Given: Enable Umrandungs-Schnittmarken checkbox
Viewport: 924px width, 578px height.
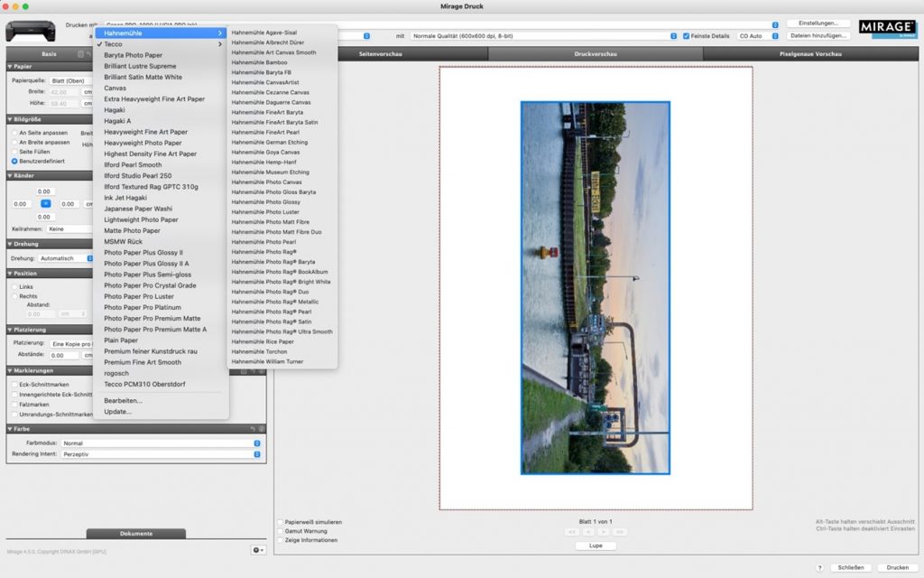Looking at the screenshot, I should point(14,415).
